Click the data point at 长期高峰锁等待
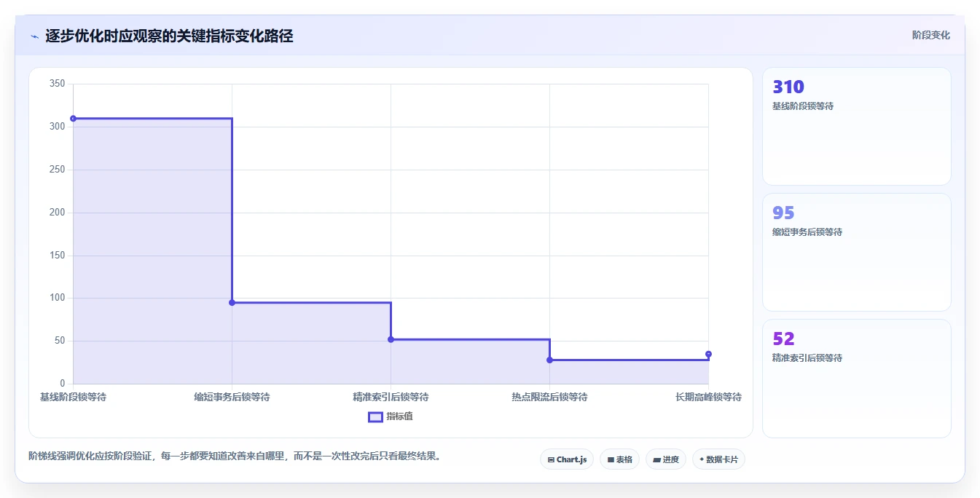980x498 pixels. (x=708, y=354)
